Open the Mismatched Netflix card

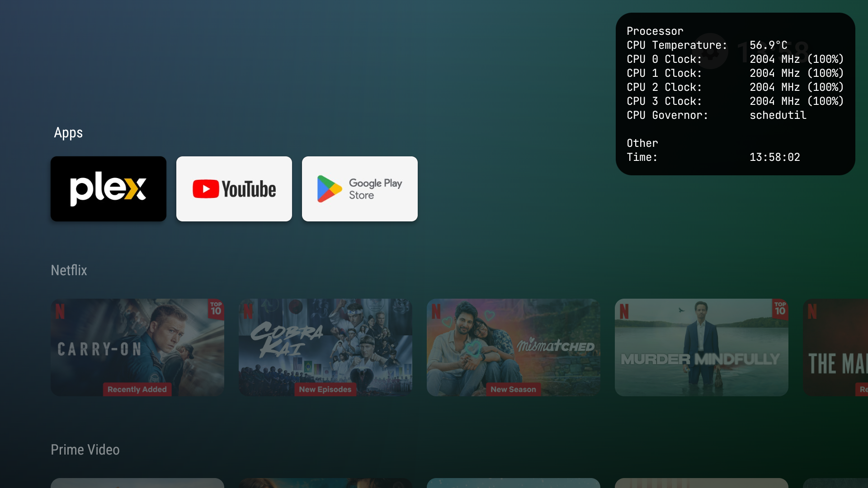click(x=514, y=347)
